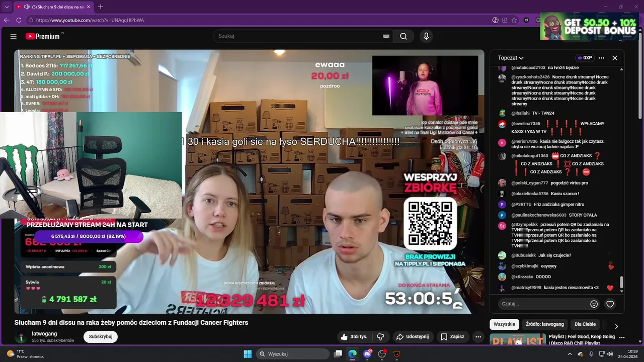Click system tray volume speaker icon
The image size is (644, 362).
tap(610, 354)
